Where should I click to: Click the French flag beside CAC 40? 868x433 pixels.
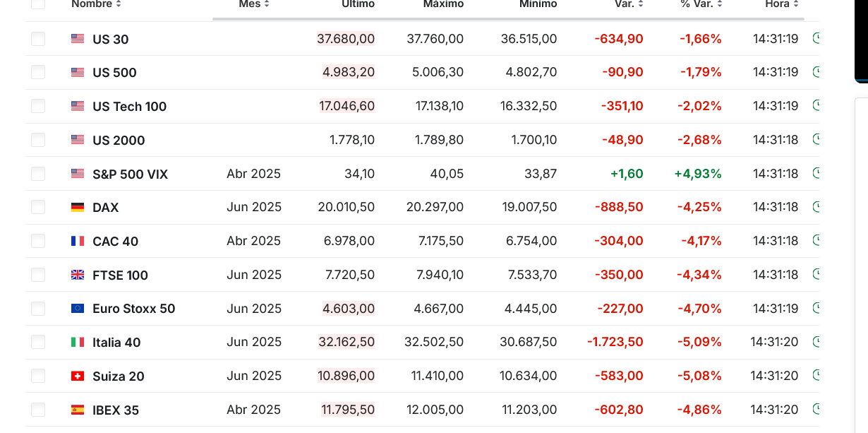click(78, 241)
